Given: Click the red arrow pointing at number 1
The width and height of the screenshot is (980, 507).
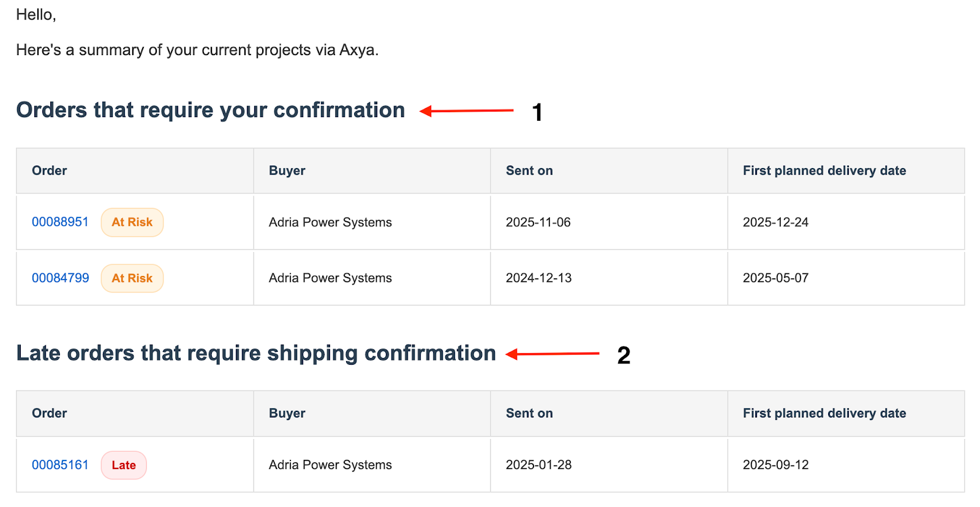Looking at the screenshot, I should [467, 111].
